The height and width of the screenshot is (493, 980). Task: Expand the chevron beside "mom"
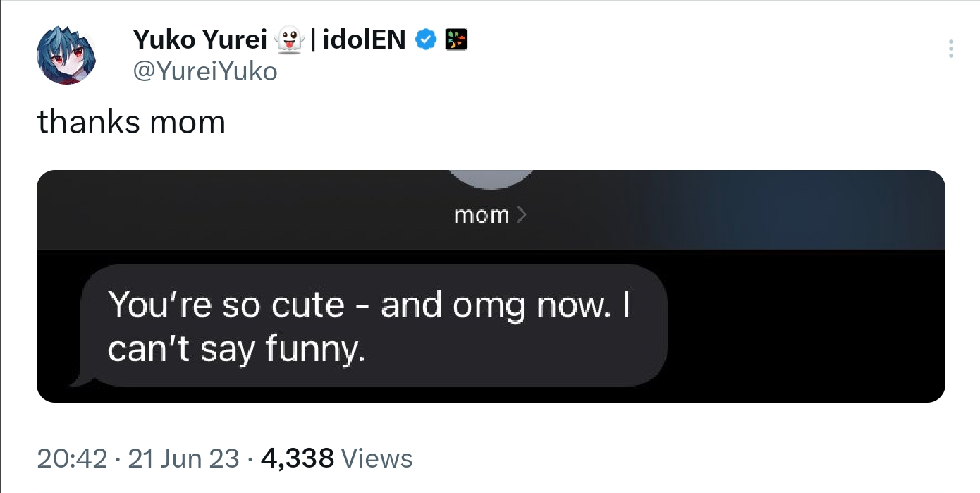[522, 215]
